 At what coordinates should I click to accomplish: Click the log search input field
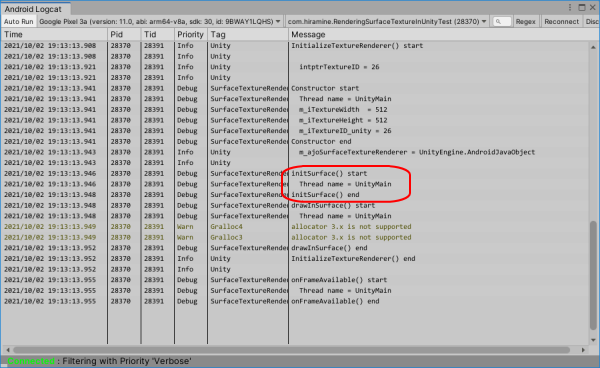[502, 21]
